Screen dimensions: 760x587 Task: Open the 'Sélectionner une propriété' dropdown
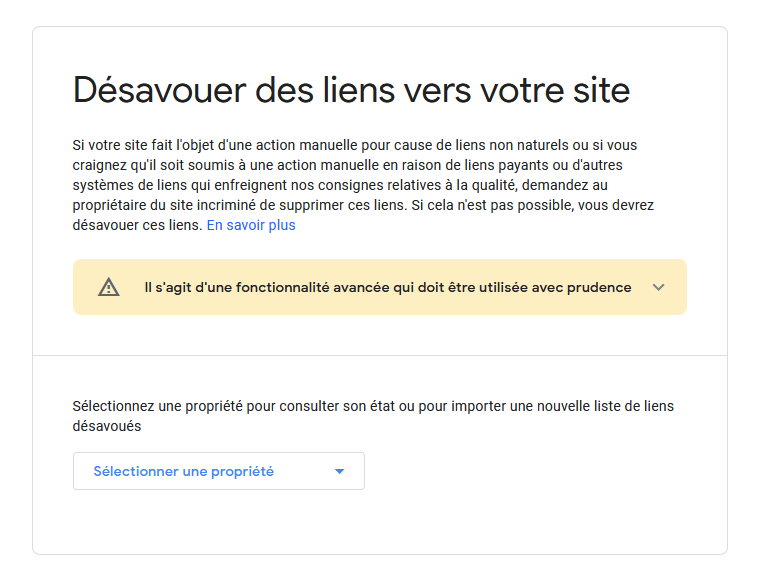pos(219,471)
